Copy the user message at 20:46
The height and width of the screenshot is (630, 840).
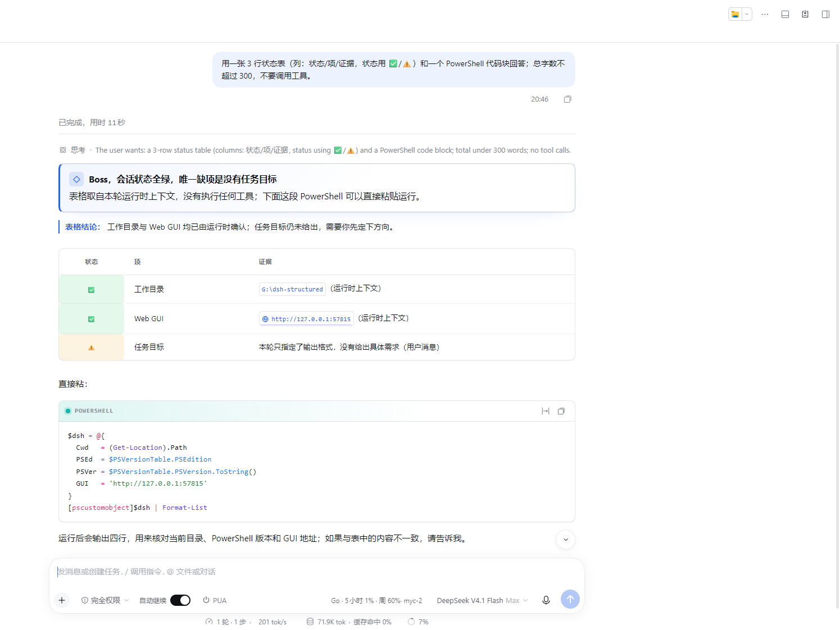coord(567,99)
